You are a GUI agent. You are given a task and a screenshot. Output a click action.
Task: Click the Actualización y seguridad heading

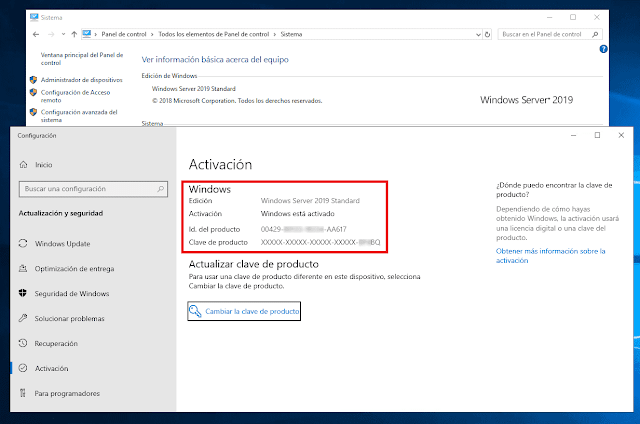(61, 213)
